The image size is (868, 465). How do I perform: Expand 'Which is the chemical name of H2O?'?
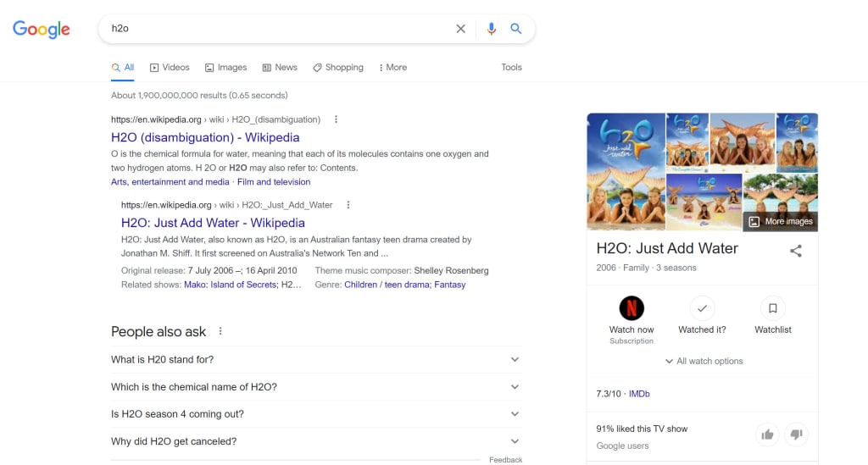click(x=316, y=387)
